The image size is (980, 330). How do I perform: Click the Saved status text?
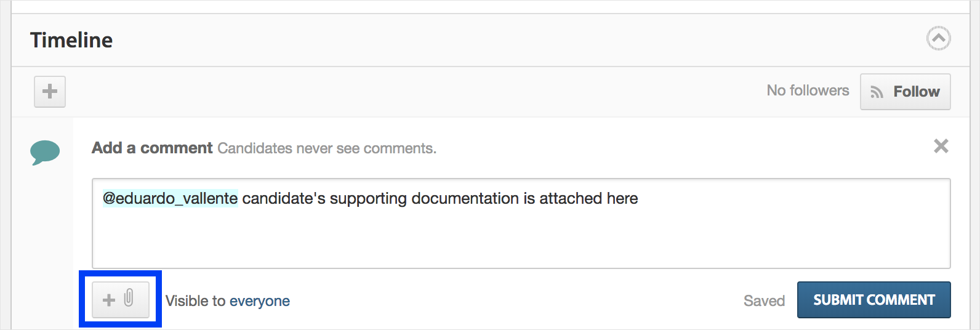point(764,301)
